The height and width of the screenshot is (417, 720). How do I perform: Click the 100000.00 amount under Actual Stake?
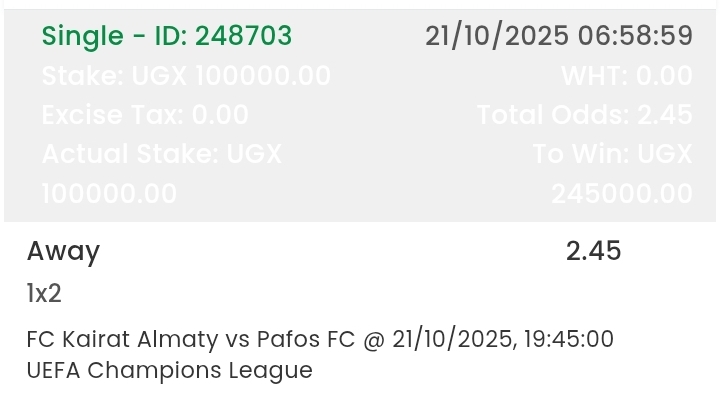click(x=109, y=193)
